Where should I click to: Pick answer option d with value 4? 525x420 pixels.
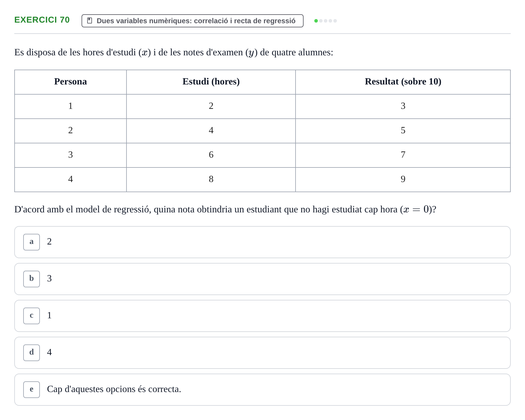[x=262, y=353]
